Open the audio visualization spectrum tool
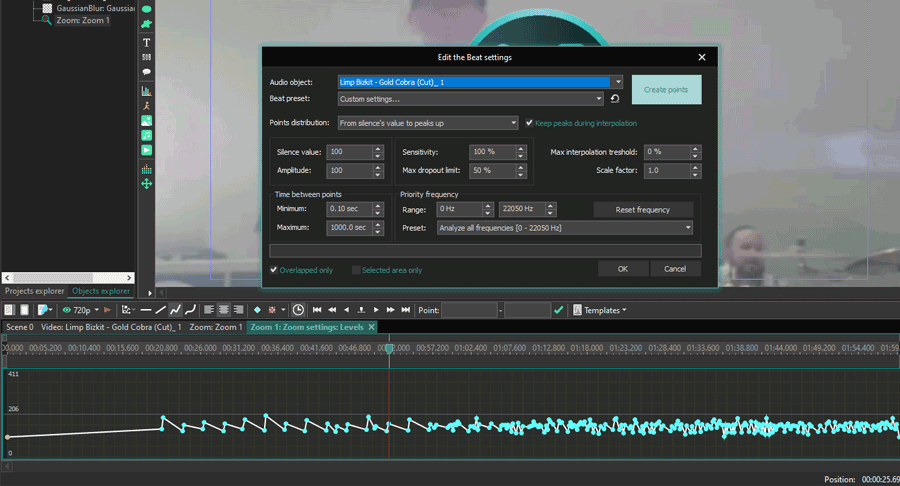 (x=146, y=169)
